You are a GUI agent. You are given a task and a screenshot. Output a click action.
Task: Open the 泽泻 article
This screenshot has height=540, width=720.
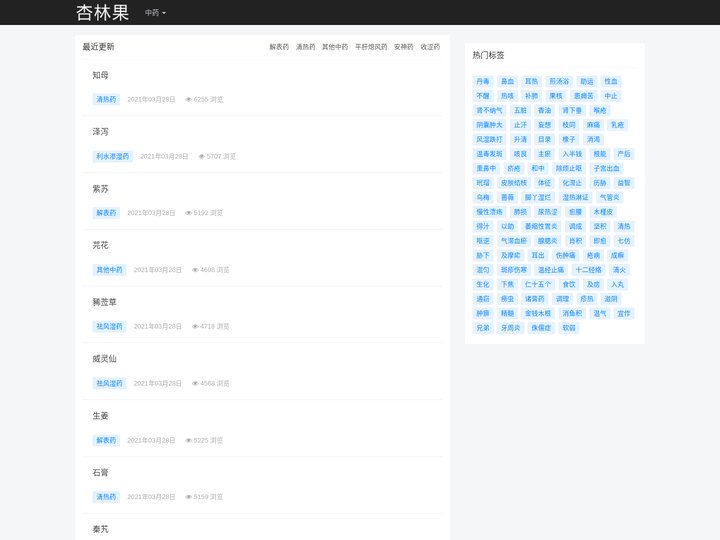point(101,132)
